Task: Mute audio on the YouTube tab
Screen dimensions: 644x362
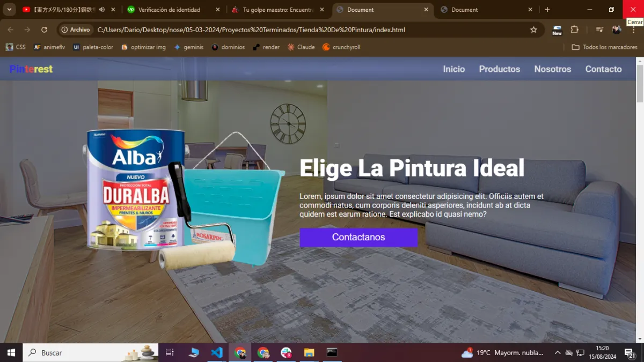Action: click(101, 10)
